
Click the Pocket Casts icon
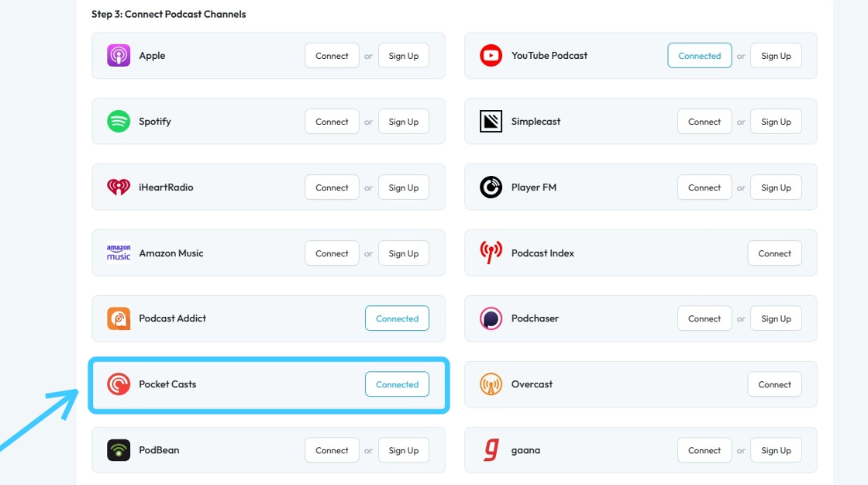(119, 384)
